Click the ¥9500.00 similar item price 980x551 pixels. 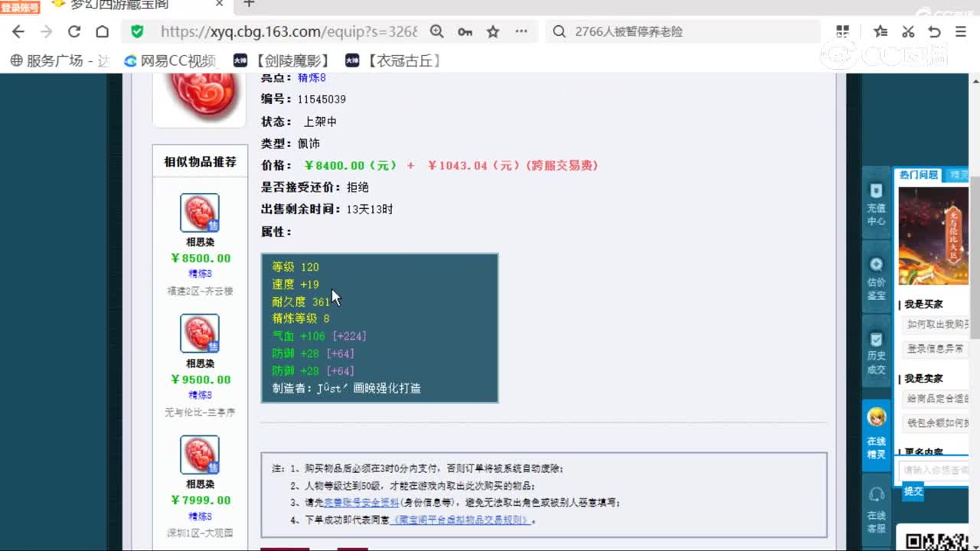pyautogui.click(x=201, y=380)
